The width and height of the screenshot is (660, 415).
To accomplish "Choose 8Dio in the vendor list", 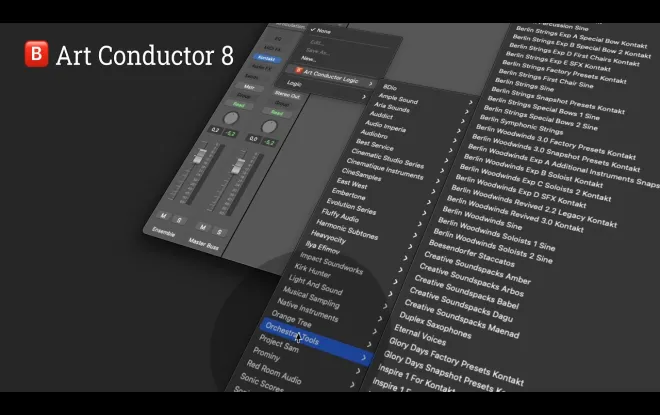I will (390, 87).
